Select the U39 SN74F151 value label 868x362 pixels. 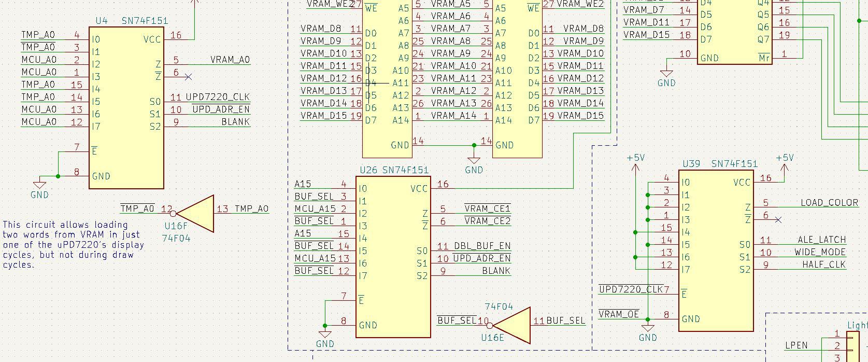[734, 164]
